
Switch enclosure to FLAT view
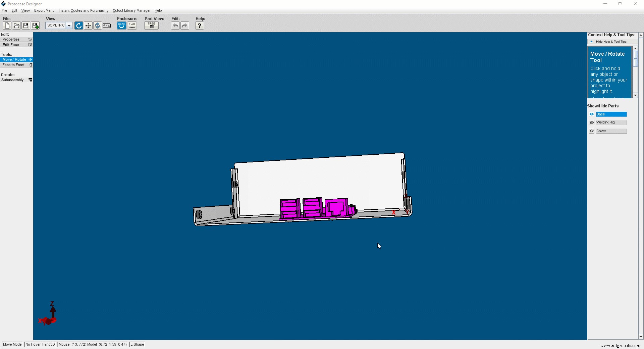pos(132,26)
